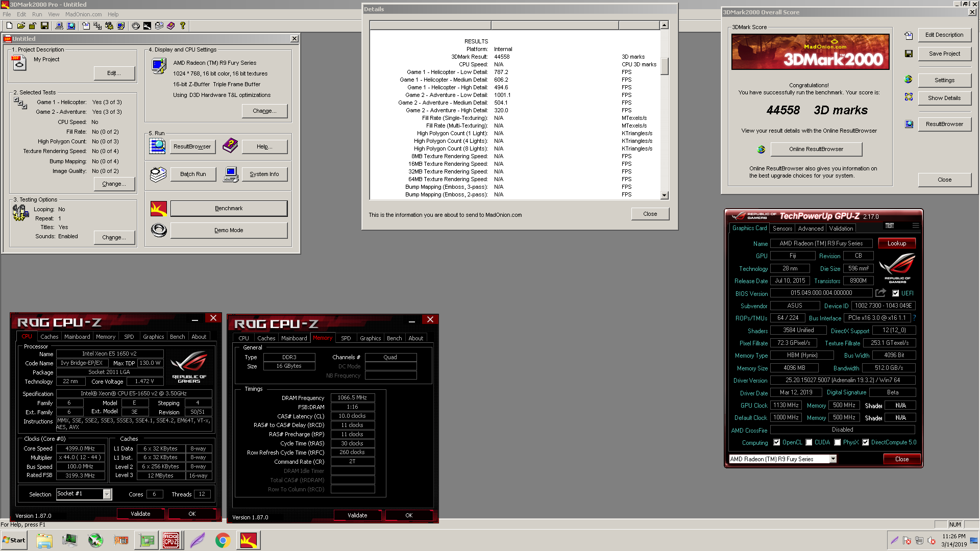The width and height of the screenshot is (980, 551).
Task: Click the ROG CPU-Z taskbar icon
Action: (171, 540)
